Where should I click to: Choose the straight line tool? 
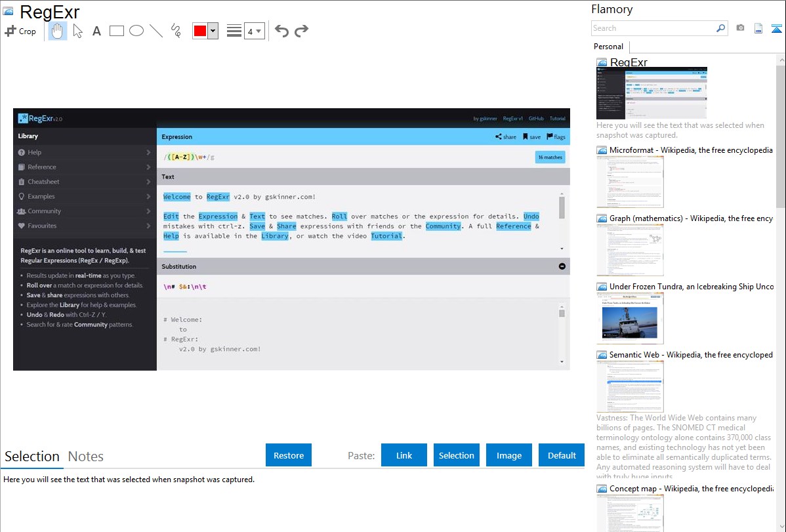click(156, 31)
